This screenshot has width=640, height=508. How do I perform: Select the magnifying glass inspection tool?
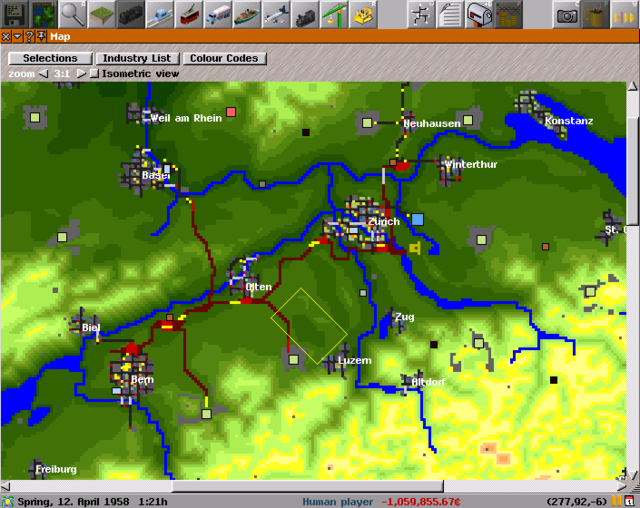tap(73, 14)
